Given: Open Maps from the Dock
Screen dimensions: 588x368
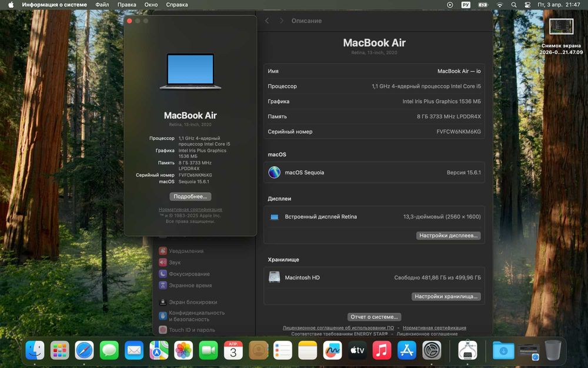Looking at the screenshot, I should click(x=159, y=351).
